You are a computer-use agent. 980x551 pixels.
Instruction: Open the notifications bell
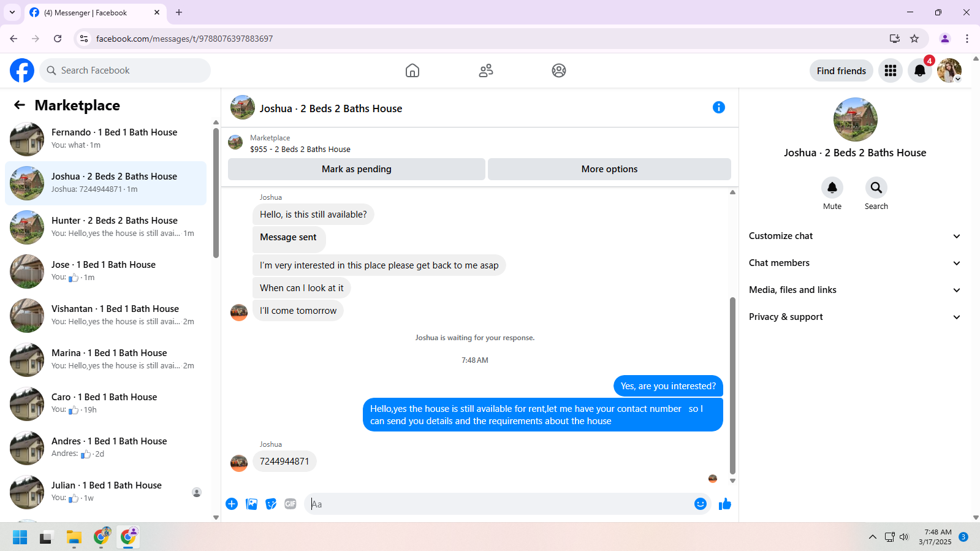tap(920, 70)
